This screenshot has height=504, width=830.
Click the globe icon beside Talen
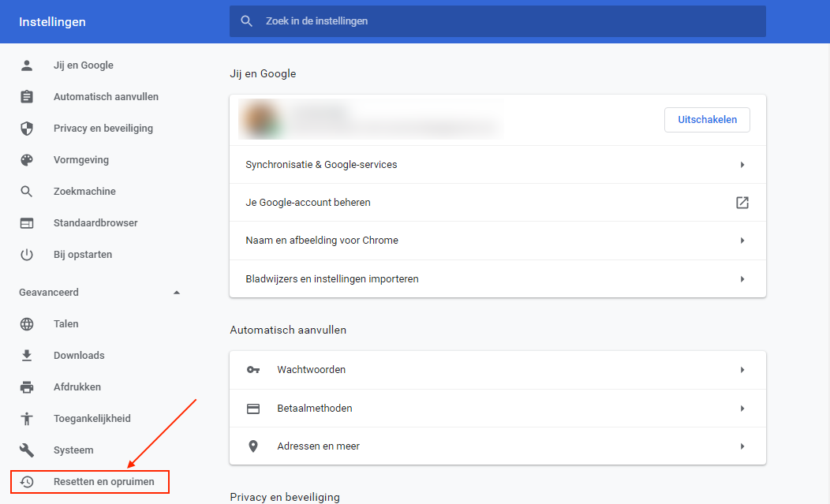point(27,324)
